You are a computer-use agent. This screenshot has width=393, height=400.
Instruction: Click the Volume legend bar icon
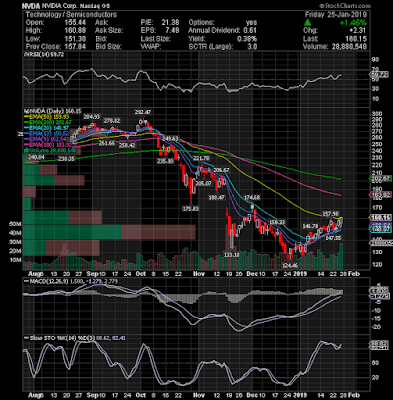25,150
